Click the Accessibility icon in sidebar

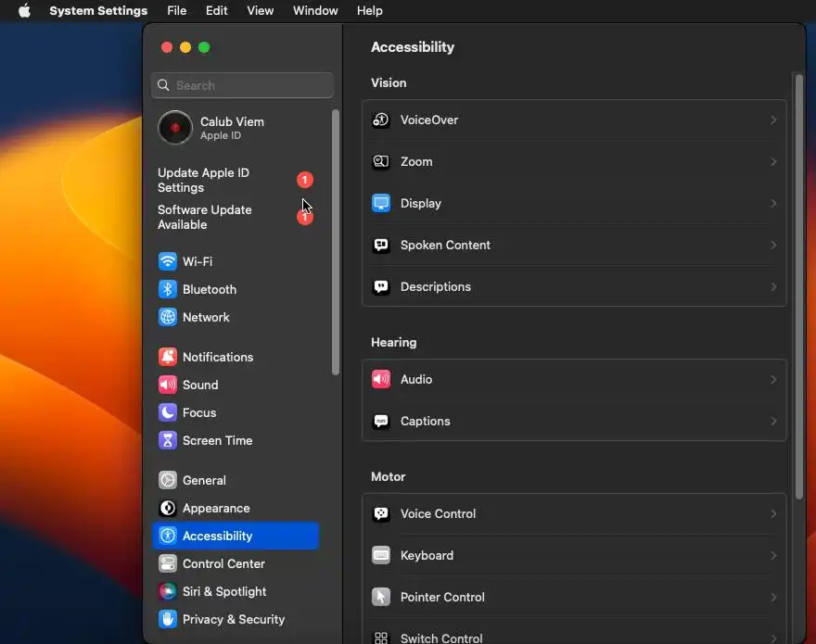[168, 536]
